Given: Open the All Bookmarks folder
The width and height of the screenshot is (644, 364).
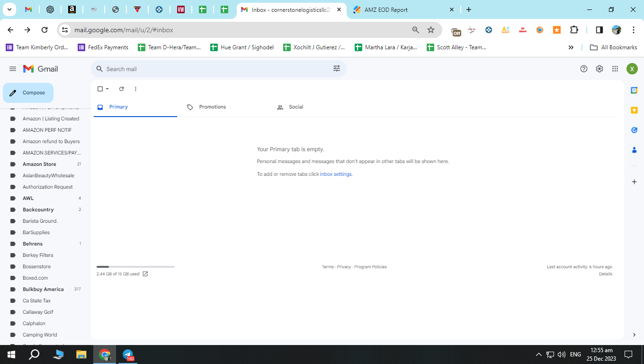Looking at the screenshot, I should (613, 47).
